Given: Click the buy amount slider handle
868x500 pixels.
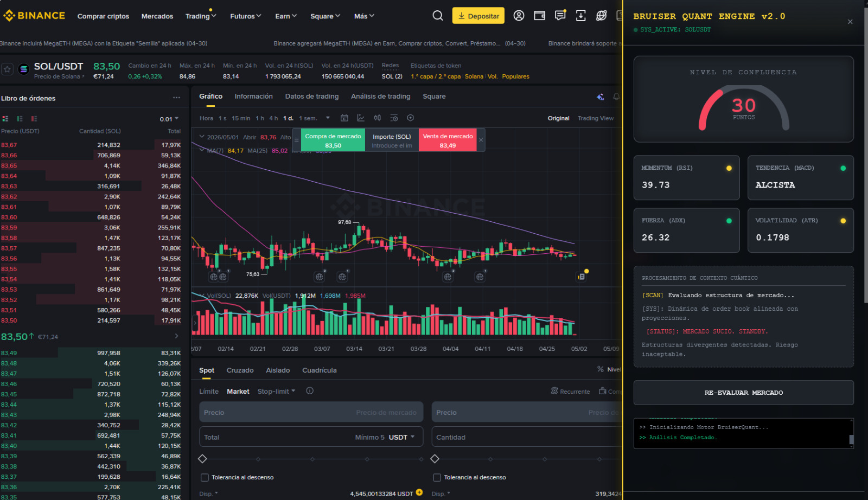Looking at the screenshot, I should [202, 459].
